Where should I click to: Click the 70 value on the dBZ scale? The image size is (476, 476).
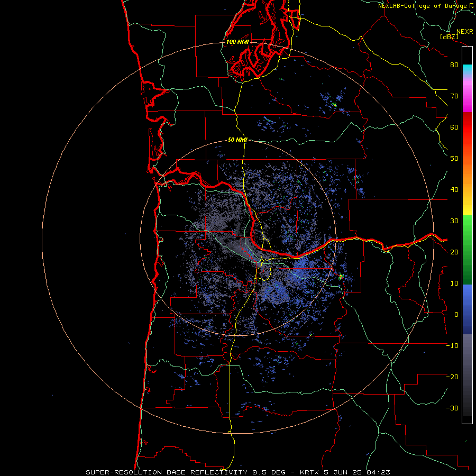point(454,96)
